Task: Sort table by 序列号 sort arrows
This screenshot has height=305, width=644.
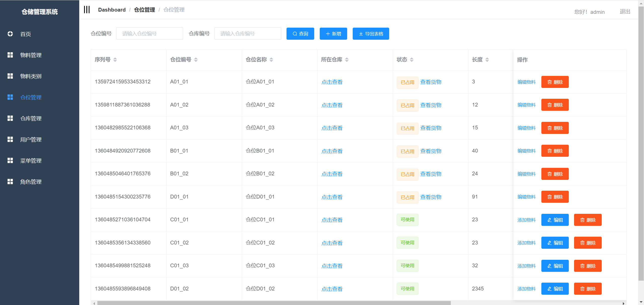Action: (x=115, y=60)
